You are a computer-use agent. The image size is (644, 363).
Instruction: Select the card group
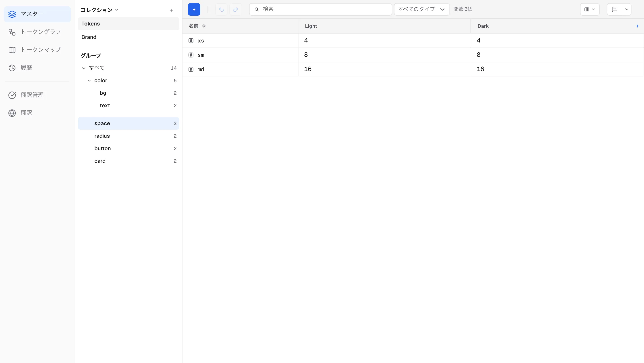(129, 161)
